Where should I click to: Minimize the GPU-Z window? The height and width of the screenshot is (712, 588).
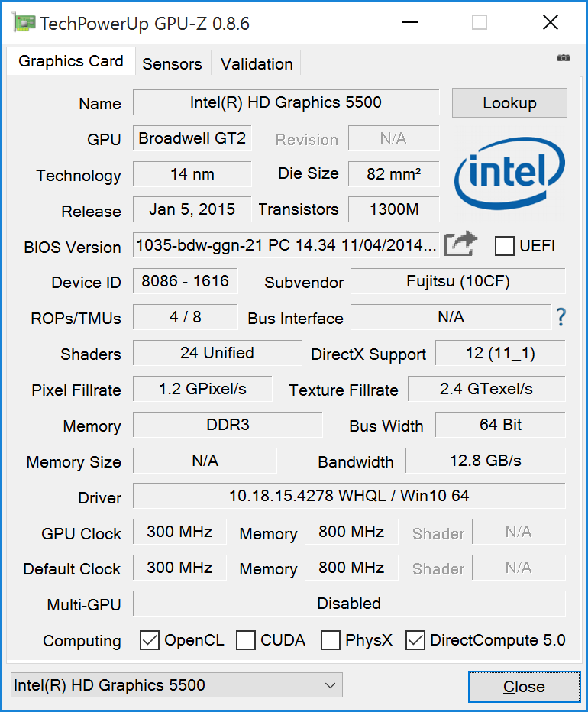click(410, 22)
